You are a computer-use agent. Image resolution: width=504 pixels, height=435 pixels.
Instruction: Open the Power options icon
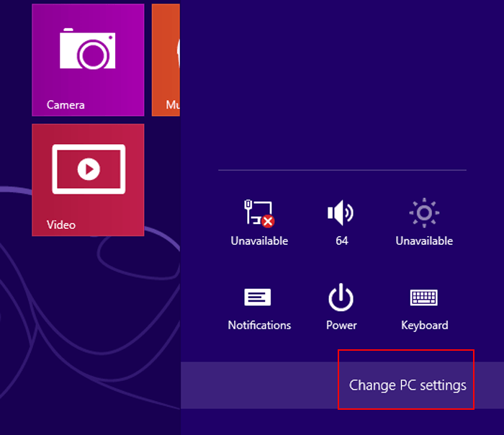pyautogui.click(x=341, y=297)
